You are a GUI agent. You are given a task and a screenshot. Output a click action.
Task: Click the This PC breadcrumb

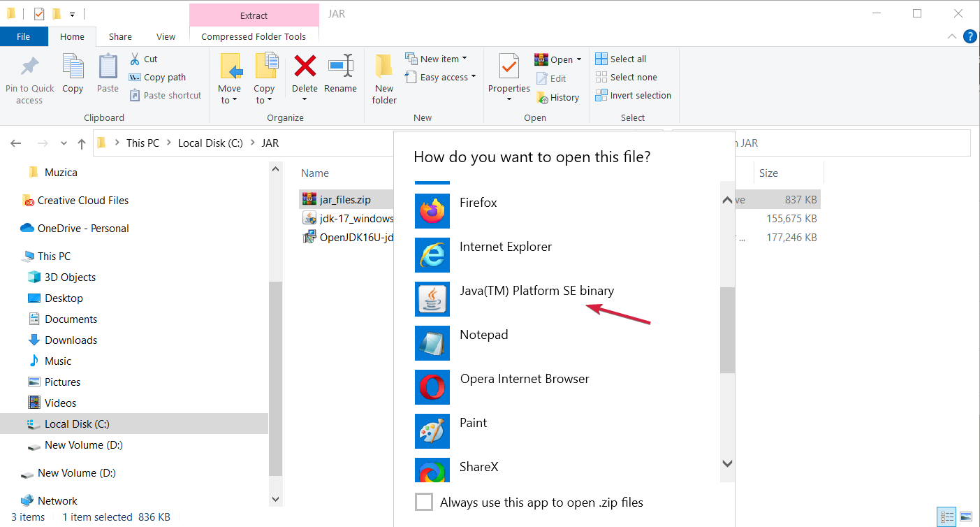[x=142, y=143]
